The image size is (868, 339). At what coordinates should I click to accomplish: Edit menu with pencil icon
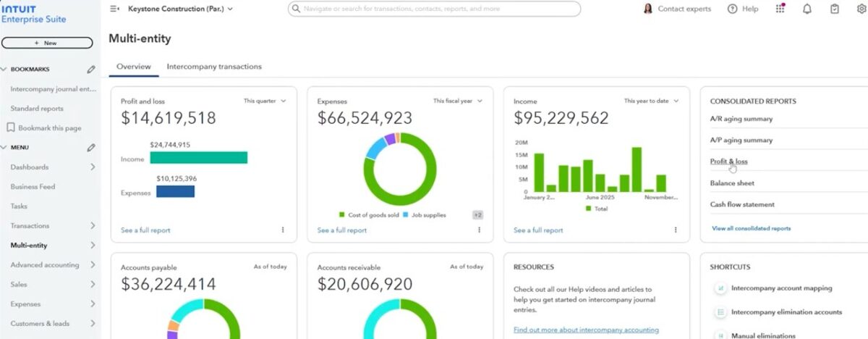[91, 148]
